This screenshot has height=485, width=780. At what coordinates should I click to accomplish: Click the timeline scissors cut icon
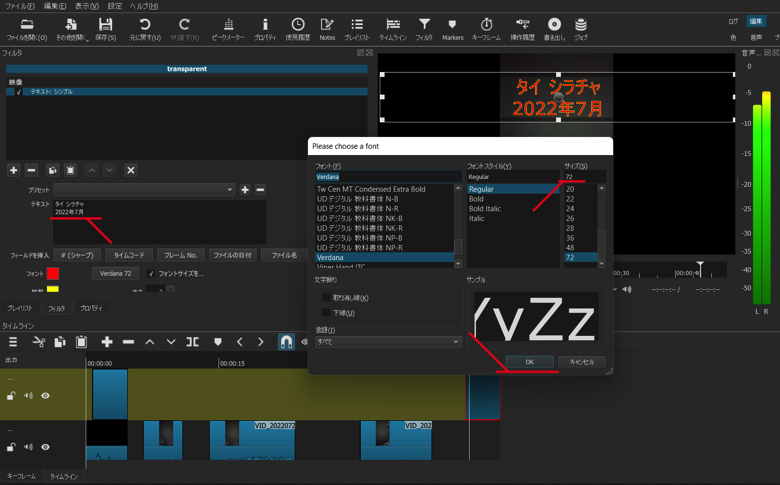[x=38, y=342]
